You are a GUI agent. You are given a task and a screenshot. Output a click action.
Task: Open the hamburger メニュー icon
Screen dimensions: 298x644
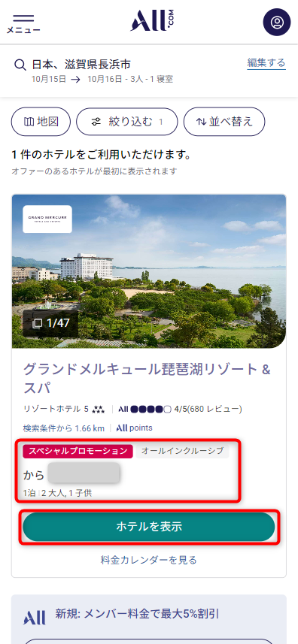point(23,23)
